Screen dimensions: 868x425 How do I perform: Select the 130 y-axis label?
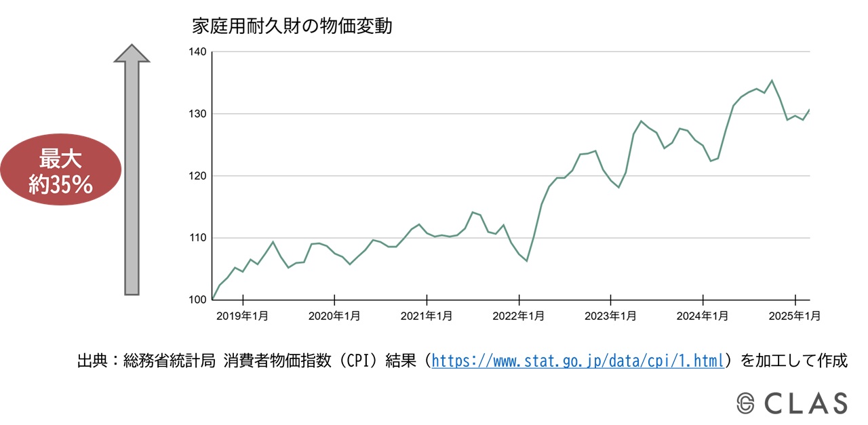197,114
